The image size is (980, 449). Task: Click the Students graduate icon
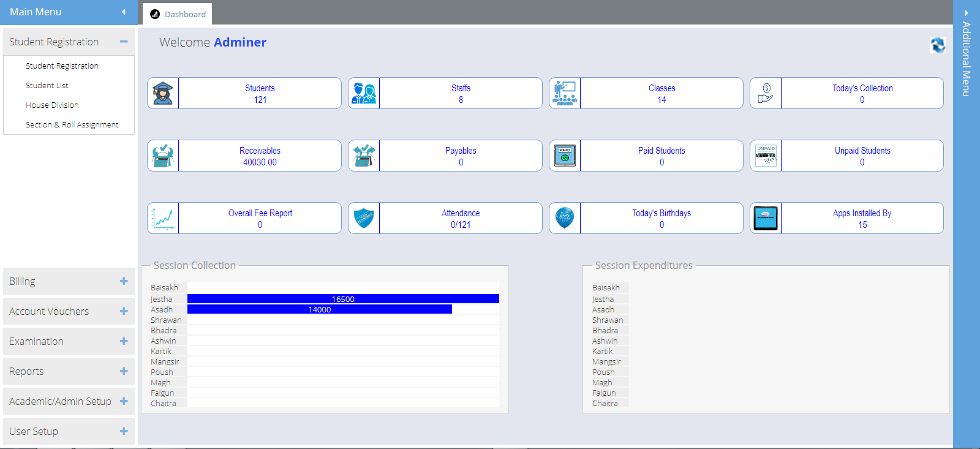click(x=163, y=93)
